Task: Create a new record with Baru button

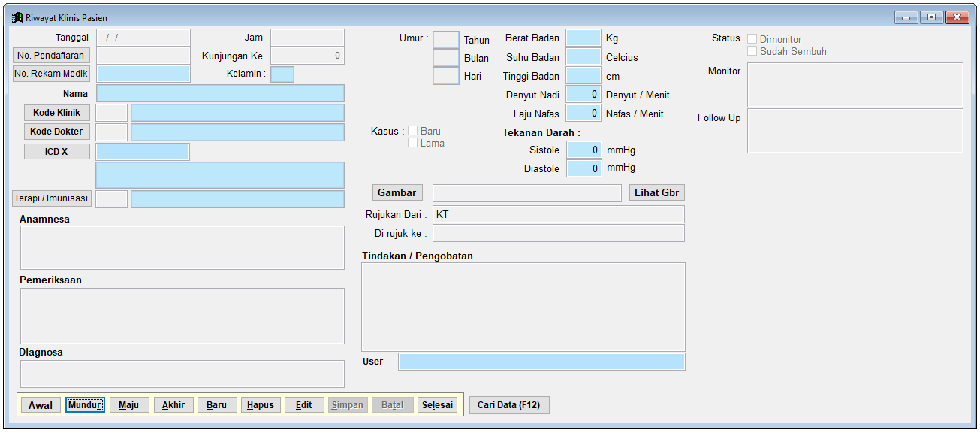Action: pos(217,405)
